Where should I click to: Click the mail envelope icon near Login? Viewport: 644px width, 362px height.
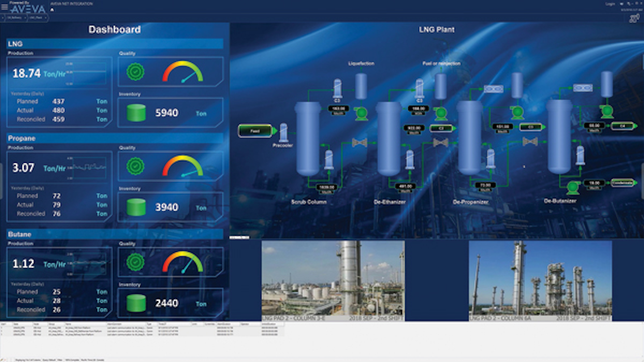[622, 4]
